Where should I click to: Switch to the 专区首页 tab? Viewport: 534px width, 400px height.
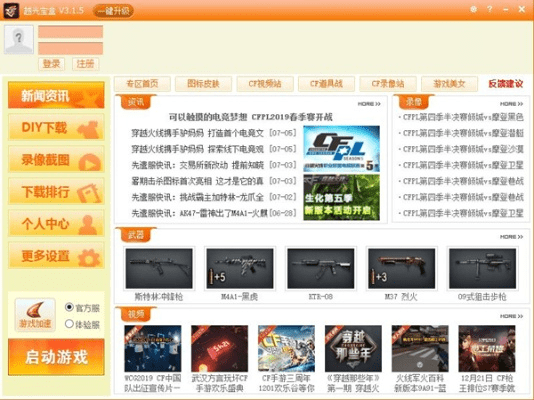click(x=142, y=84)
